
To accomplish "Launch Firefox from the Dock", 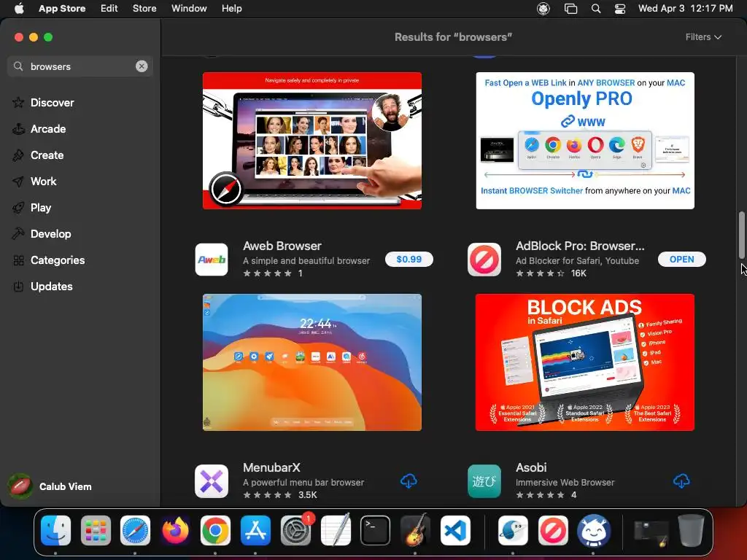I will pos(175,531).
